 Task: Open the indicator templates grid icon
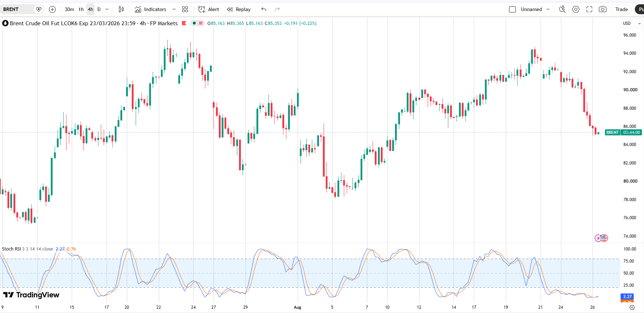click(185, 9)
